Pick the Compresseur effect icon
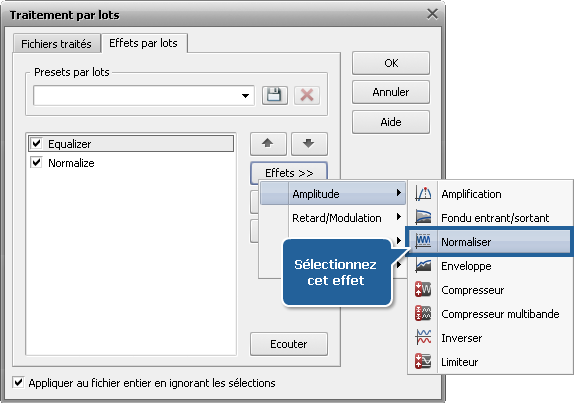576x403 pixels. pyautogui.click(x=423, y=289)
